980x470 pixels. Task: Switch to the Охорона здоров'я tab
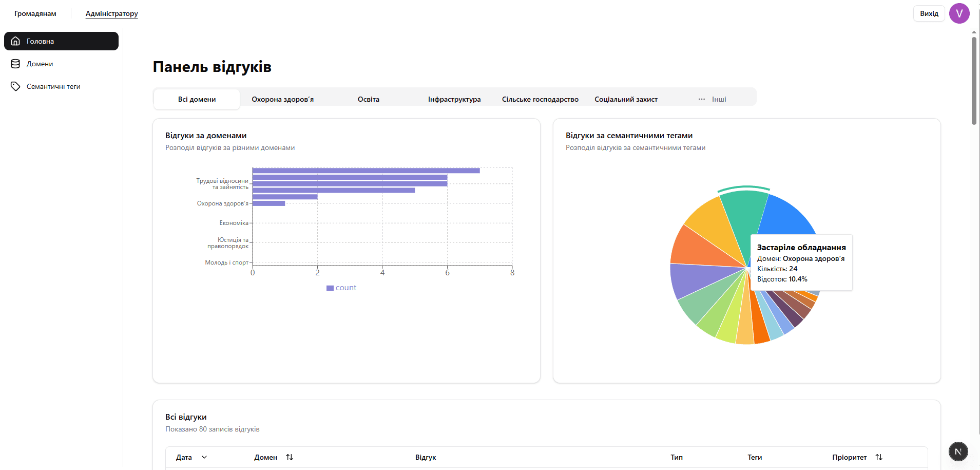click(x=282, y=99)
